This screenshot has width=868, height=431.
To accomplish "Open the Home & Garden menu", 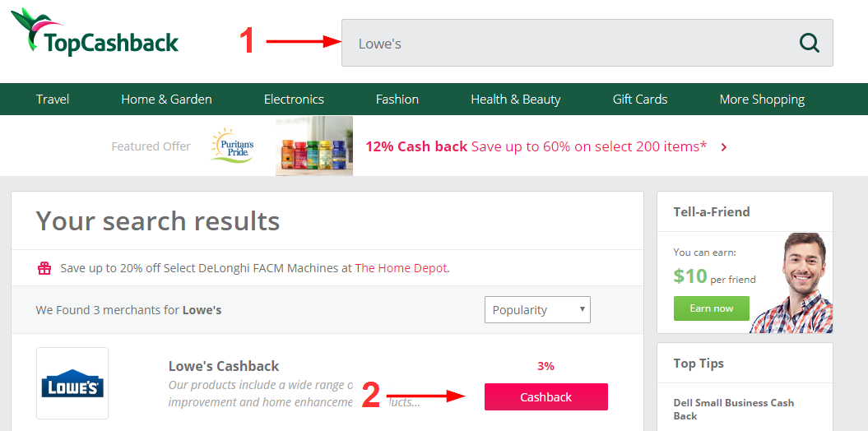I will click(166, 99).
